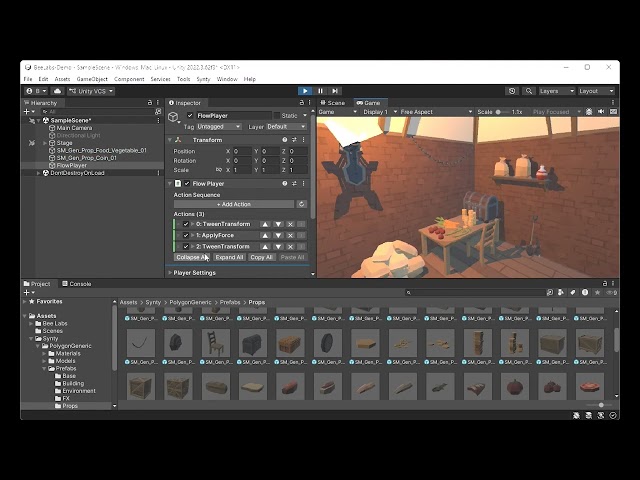Open the Display 1 dropdown
This screenshot has width=640, height=480.
click(380, 112)
